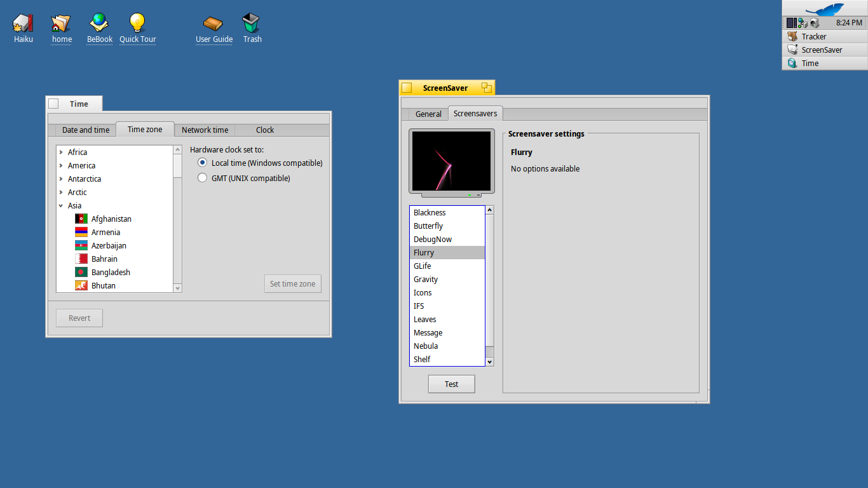The image size is (868, 488).
Task: Switch to Tracker in the Deskbar
Action: pyautogui.click(x=825, y=36)
